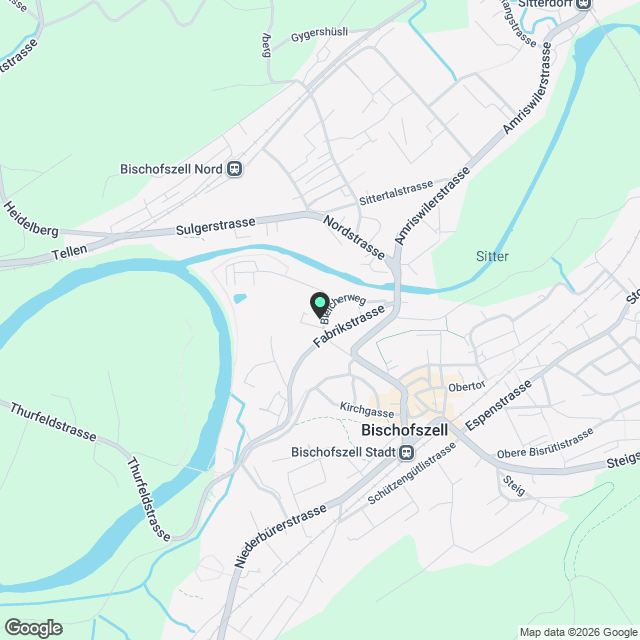Click the Obertor label in old town
This screenshot has height=640, width=640.
467,386
